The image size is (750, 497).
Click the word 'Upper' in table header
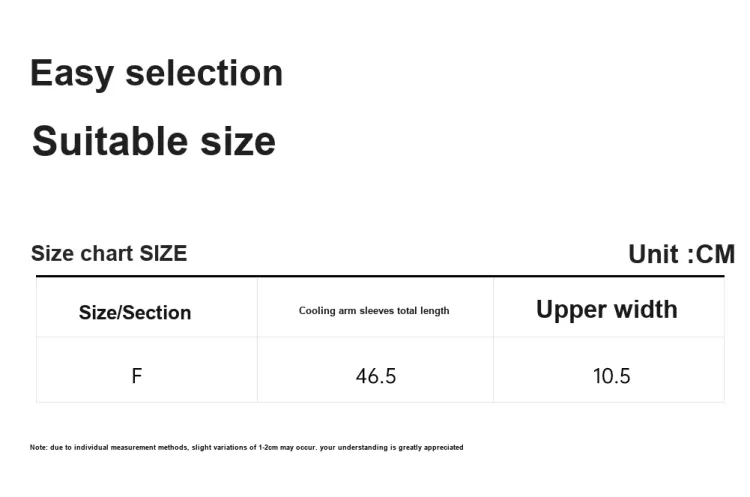(571, 310)
